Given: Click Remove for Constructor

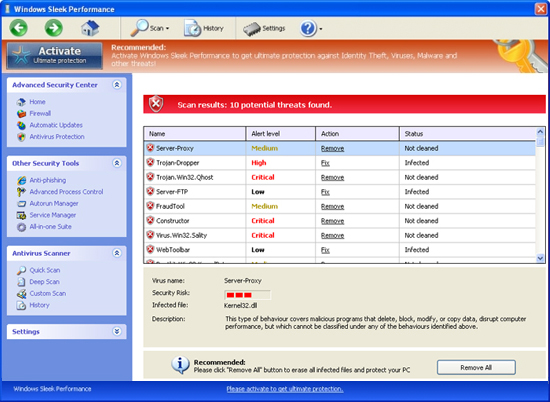Looking at the screenshot, I should coord(333,221).
